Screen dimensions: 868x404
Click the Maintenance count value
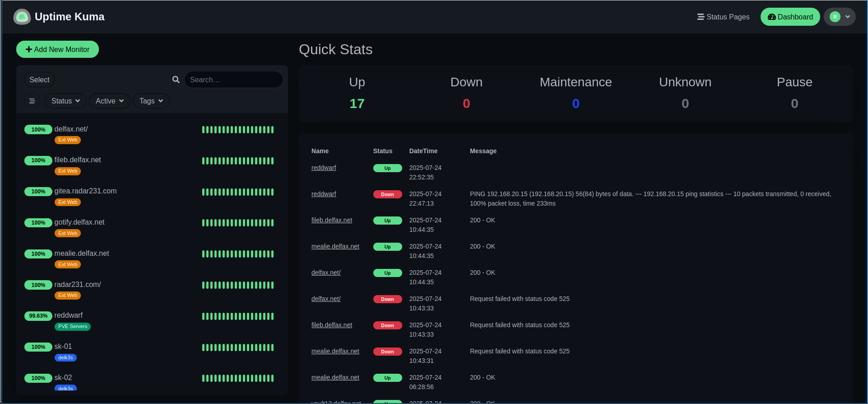coord(576,103)
